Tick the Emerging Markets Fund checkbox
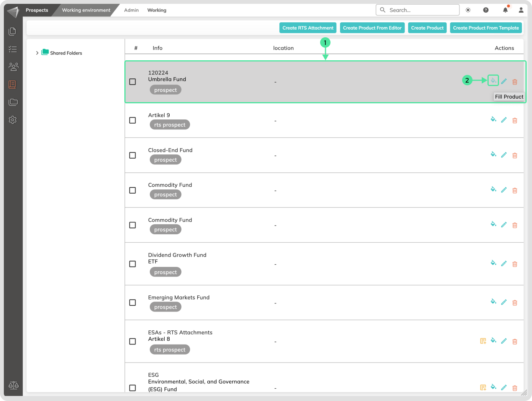Screen dimensions: 532x401 [x=132, y=303]
